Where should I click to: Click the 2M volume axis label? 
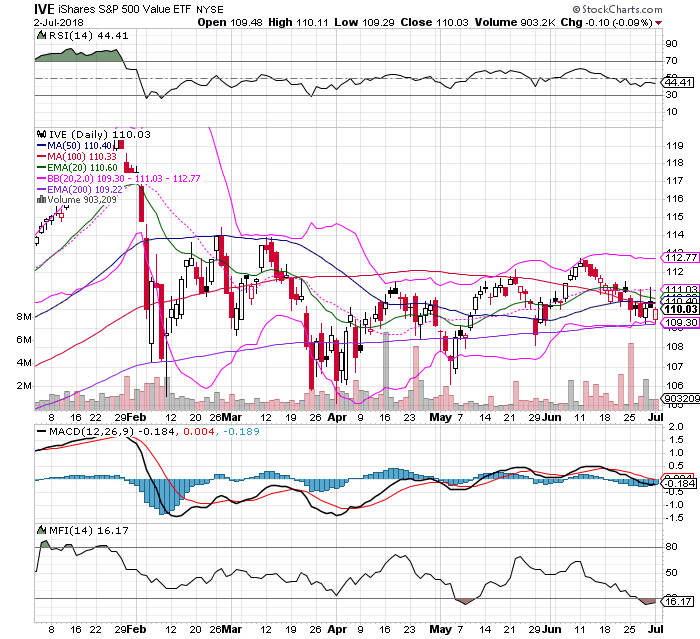pyautogui.click(x=24, y=385)
